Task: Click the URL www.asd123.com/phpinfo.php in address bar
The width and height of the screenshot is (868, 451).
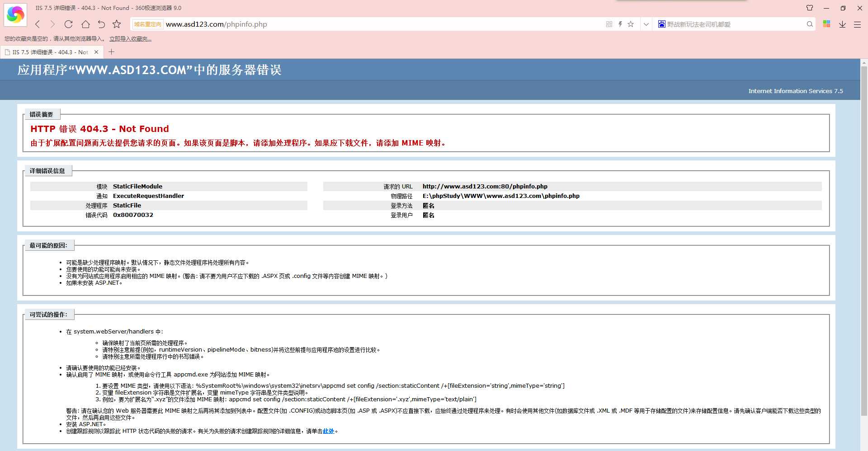Action: [216, 24]
